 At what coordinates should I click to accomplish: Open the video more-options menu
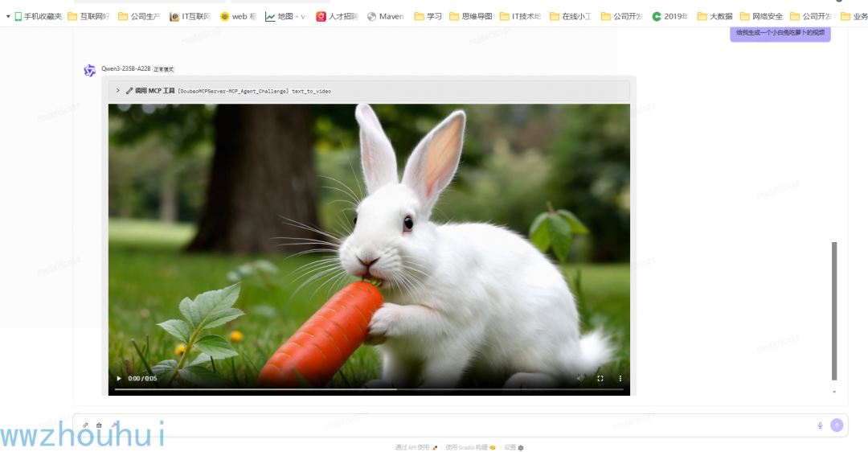[620, 378]
